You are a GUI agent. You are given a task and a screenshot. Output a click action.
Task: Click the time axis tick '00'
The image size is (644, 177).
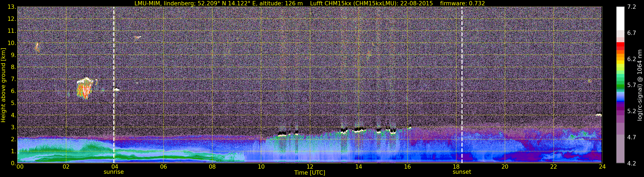(x=20, y=167)
